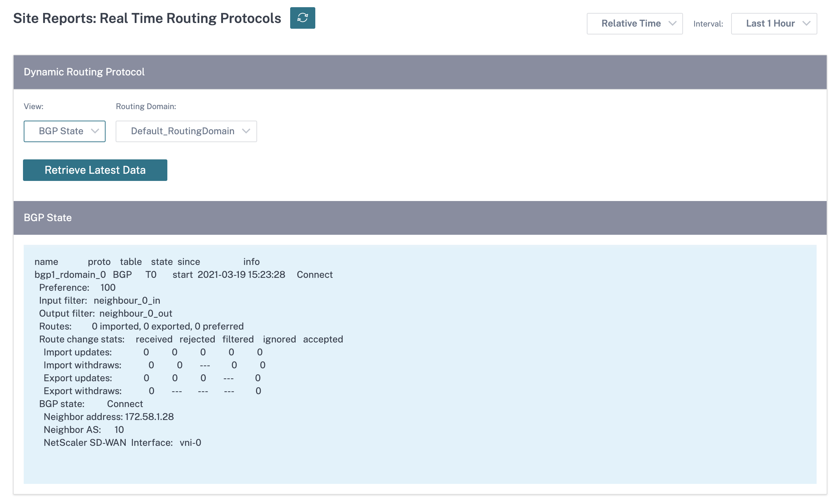Click the Site Reports page title
Viewport: 836px width, 504px height.
coord(147,18)
